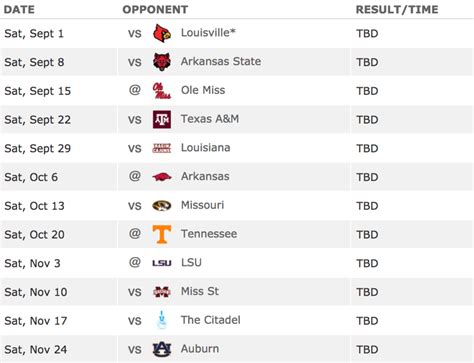Select the Arkansas Razorbacks logo
Image resolution: width=474 pixels, height=363 pixels.
tap(162, 177)
